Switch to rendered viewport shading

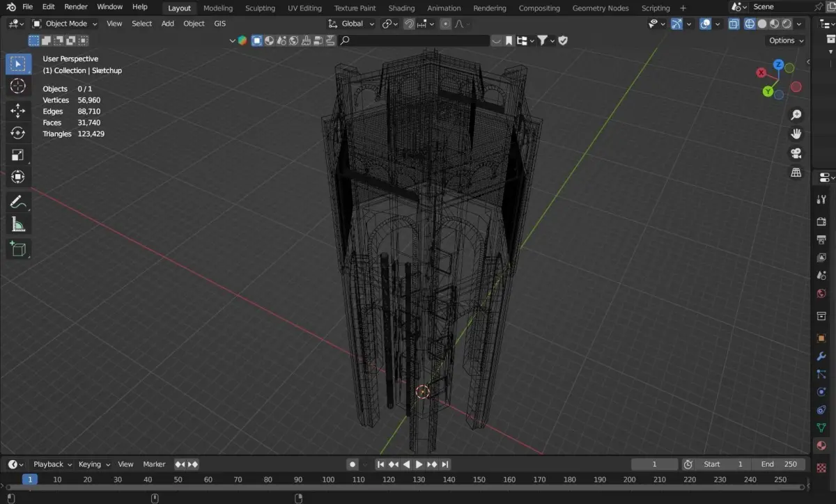click(786, 24)
